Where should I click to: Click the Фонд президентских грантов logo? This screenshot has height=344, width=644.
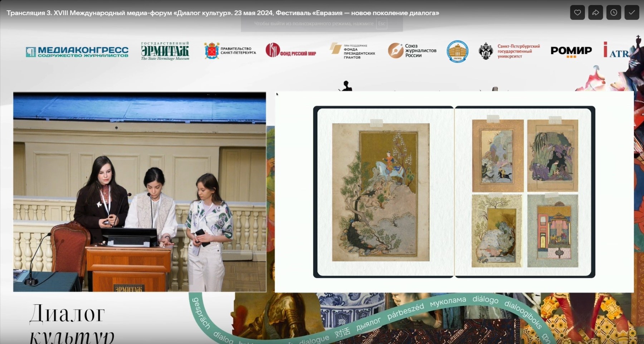[352, 51]
